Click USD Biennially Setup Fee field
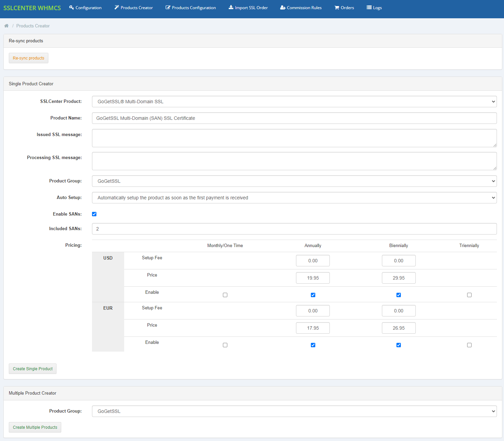The image size is (504, 441). (398, 261)
